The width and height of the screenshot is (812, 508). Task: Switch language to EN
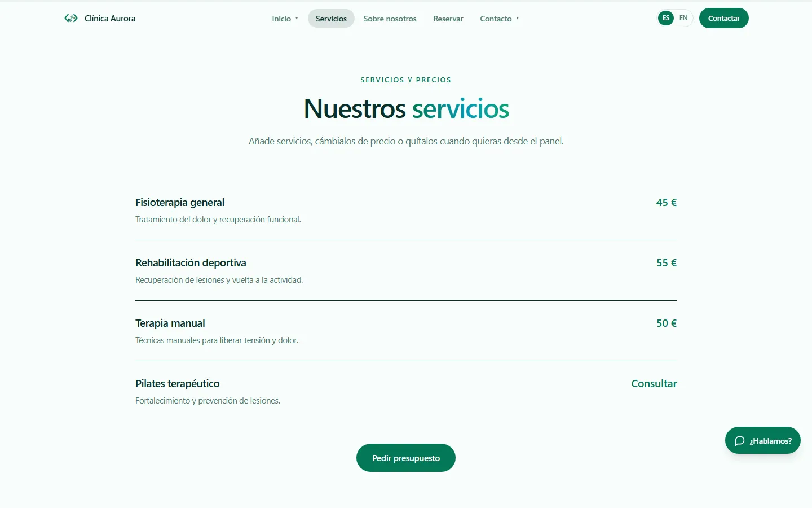(683, 18)
